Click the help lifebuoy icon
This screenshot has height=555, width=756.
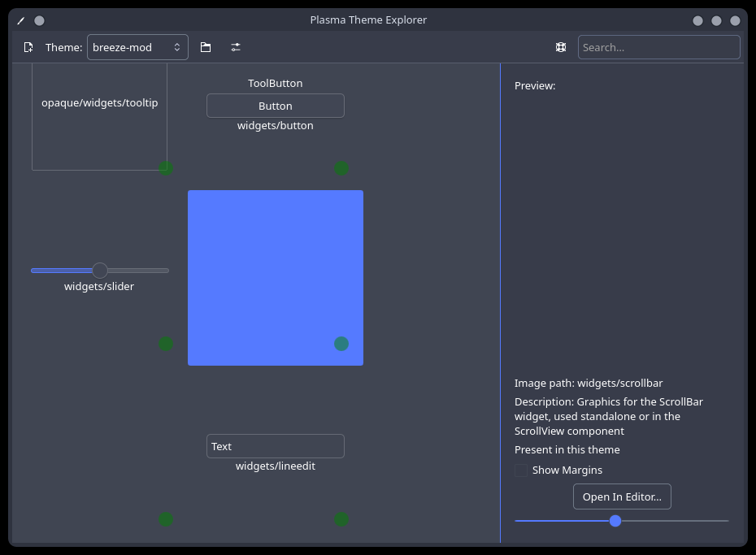[x=561, y=47]
